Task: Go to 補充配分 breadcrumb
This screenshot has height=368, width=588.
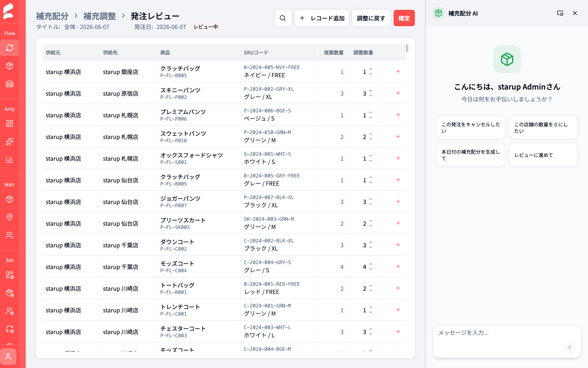Action: (x=52, y=16)
